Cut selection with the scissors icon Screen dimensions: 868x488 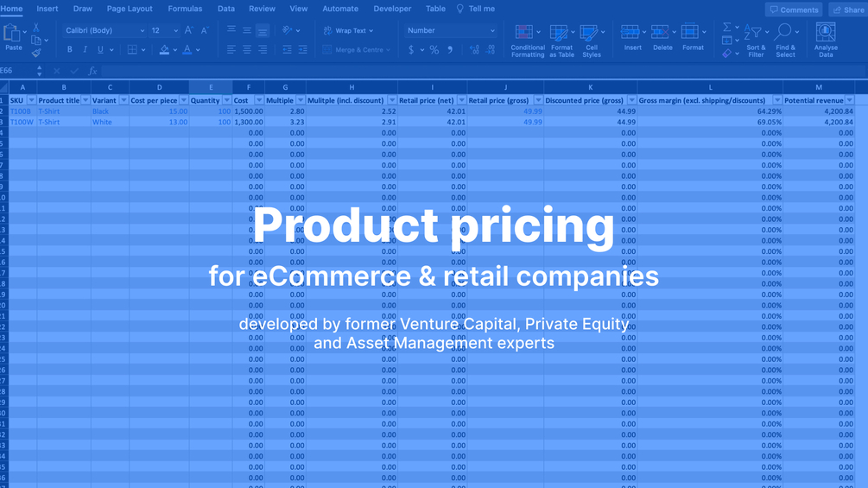click(x=36, y=27)
